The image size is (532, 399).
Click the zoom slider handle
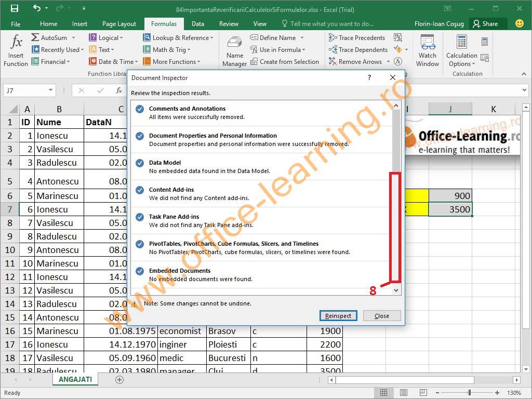(469, 393)
